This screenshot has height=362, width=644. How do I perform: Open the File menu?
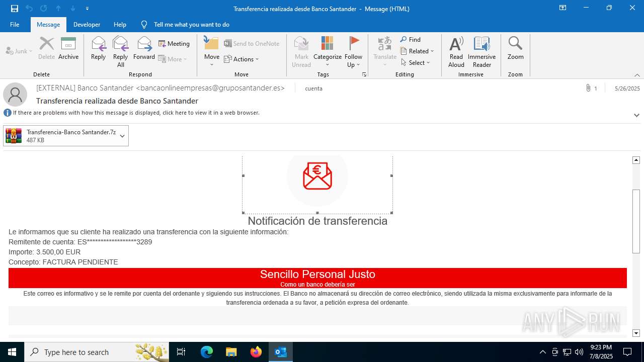[15, 25]
